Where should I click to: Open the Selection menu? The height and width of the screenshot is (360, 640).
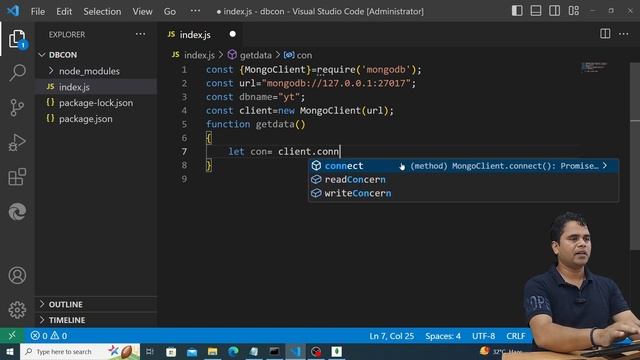pos(102,11)
